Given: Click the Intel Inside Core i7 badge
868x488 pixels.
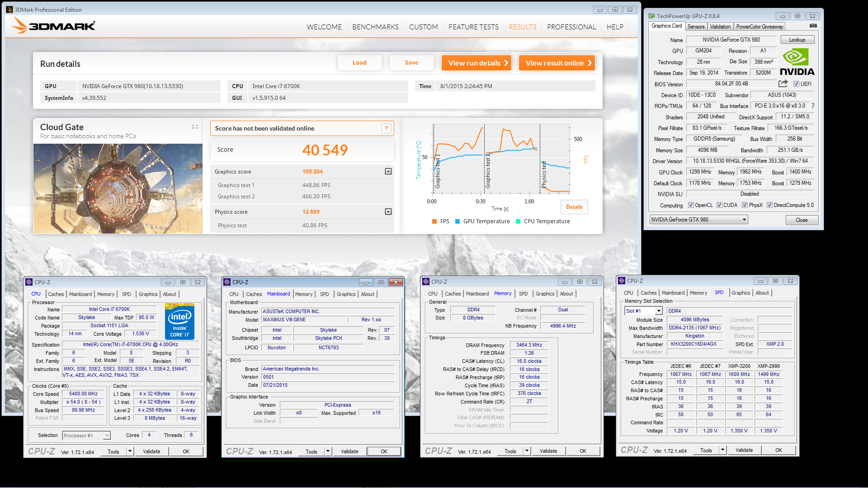Looking at the screenshot, I should pos(179,322).
